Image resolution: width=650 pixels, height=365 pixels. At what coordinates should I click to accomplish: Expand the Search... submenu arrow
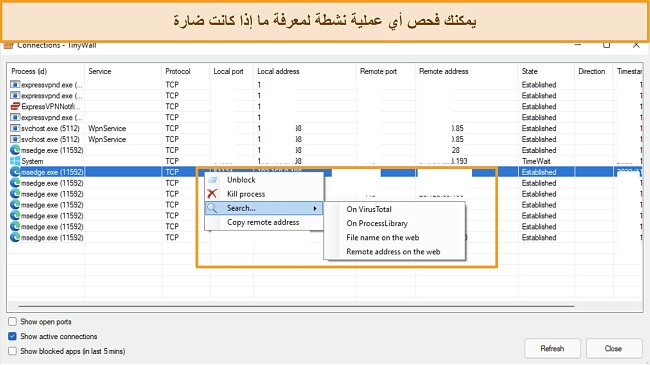[315, 208]
